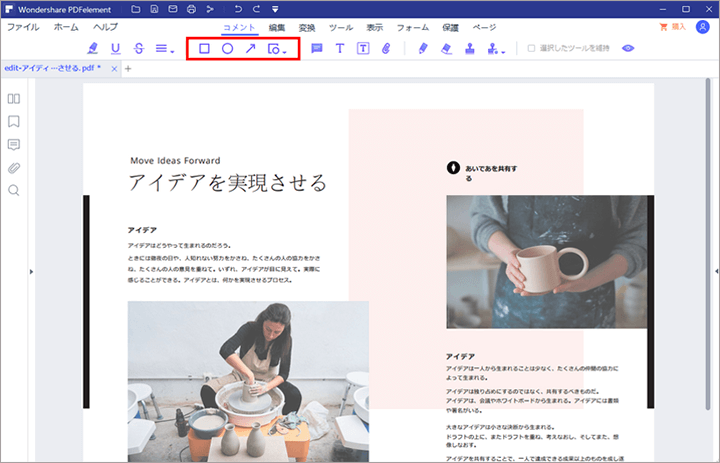Open the search panel
Image resolution: width=720 pixels, height=463 pixels.
click(x=14, y=190)
